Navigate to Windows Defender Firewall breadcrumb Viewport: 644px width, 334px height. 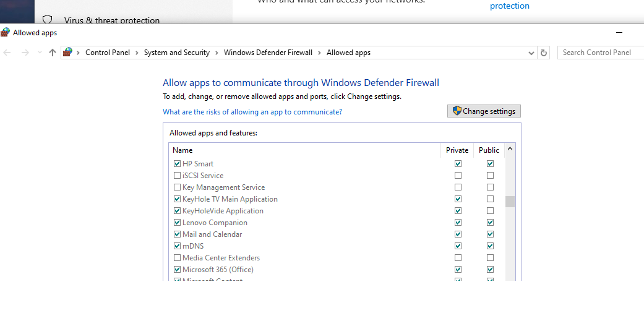click(x=268, y=53)
